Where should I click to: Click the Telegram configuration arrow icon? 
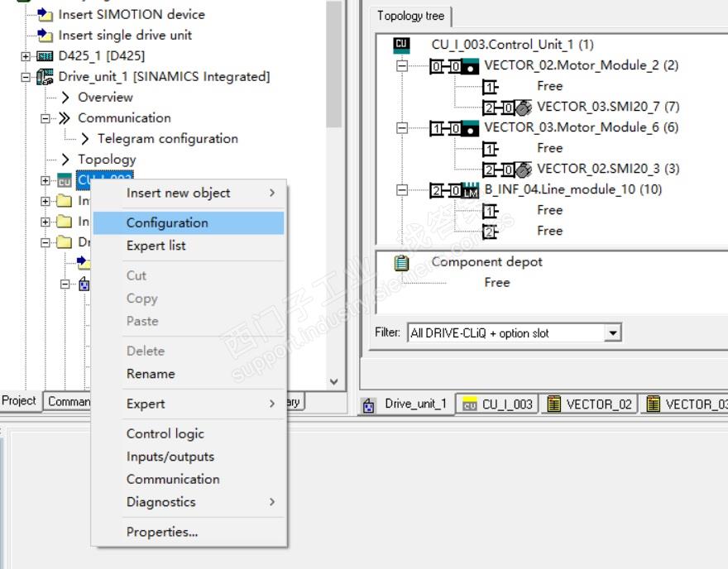(84, 138)
